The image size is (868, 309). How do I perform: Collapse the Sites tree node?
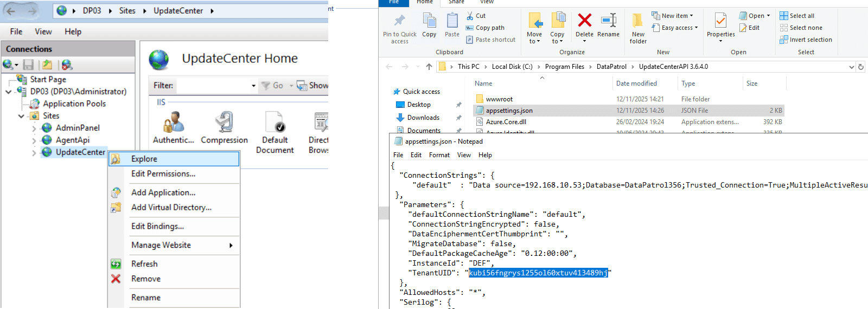pyautogui.click(x=21, y=116)
